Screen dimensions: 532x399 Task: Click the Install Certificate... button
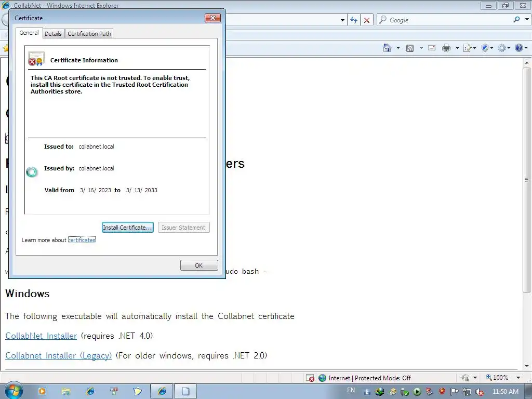[128, 228]
